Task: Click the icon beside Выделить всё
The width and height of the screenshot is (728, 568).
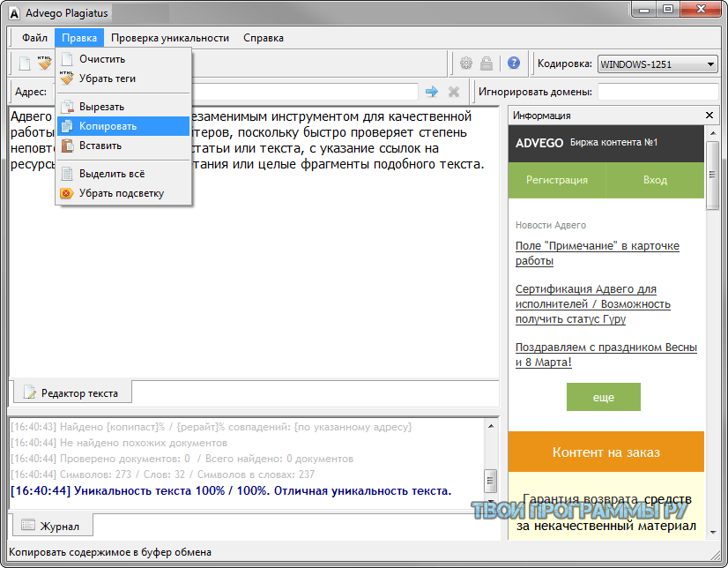Action: 67,174
